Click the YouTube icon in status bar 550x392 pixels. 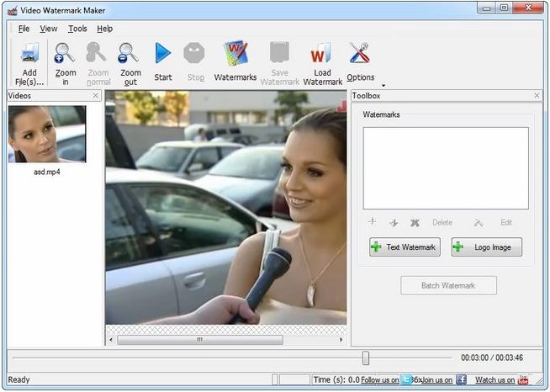click(523, 379)
